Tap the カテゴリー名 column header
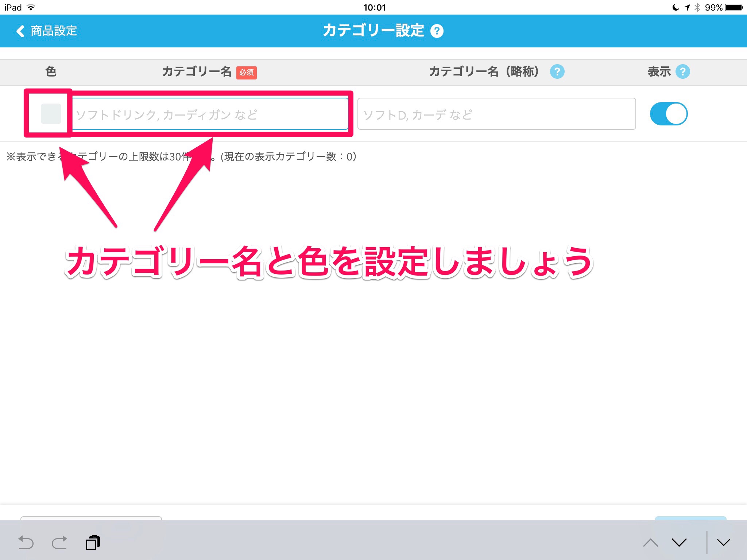The width and height of the screenshot is (747, 560). [197, 71]
